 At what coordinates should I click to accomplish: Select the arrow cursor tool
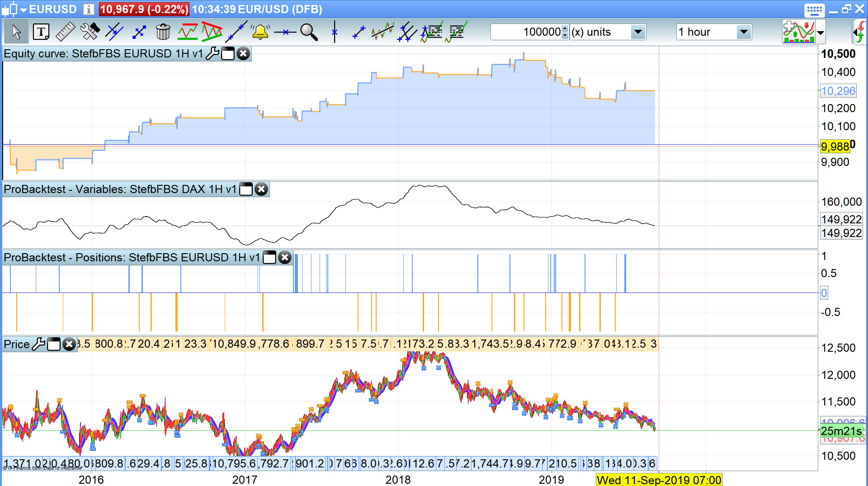pyautogui.click(x=16, y=32)
